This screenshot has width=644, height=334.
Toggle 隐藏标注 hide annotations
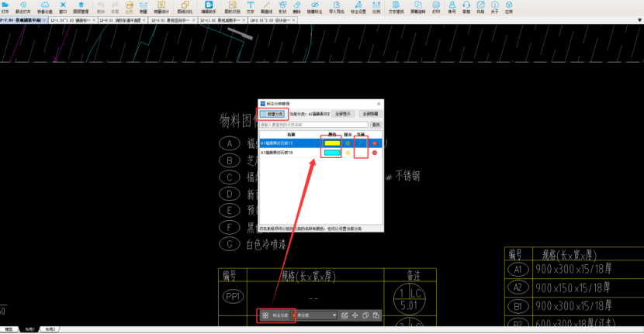click(x=314, y=7)
